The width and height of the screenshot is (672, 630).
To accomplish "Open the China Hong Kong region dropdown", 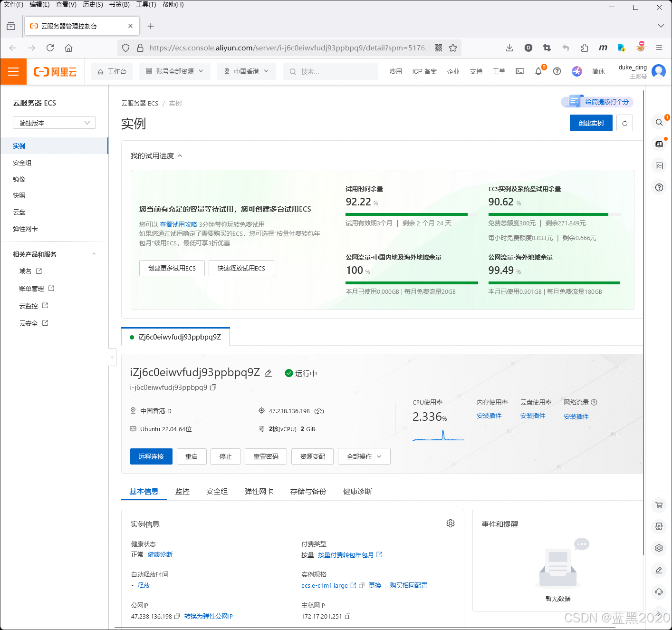I will (246, 71).
